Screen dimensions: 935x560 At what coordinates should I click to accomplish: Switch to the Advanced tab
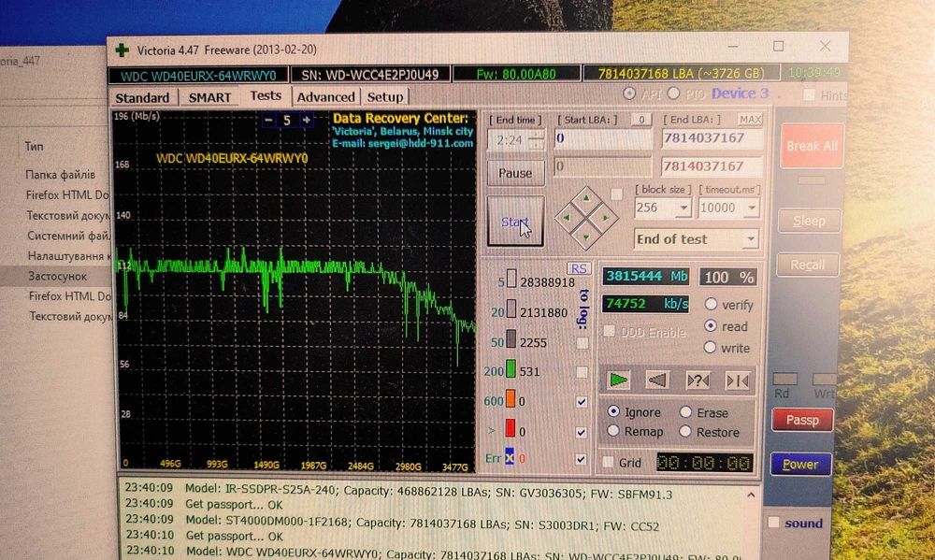point(325,97)
